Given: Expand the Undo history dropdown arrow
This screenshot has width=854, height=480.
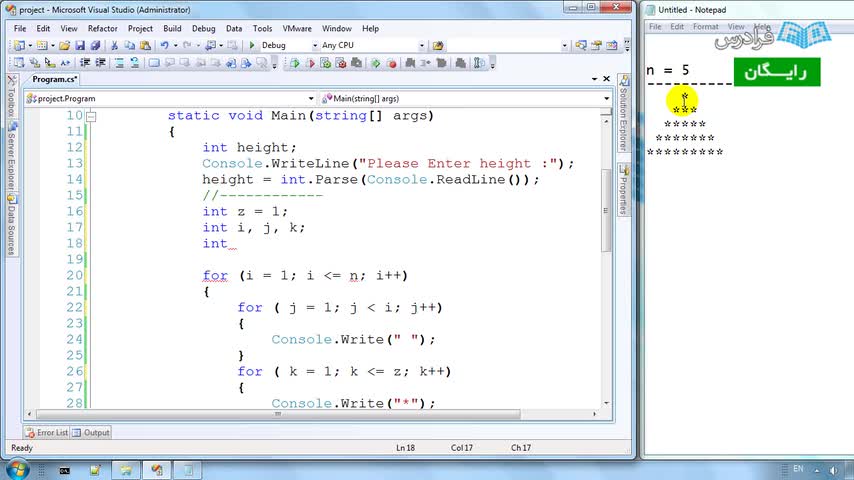Looking at the screenshot, I should tap(175, 46).
